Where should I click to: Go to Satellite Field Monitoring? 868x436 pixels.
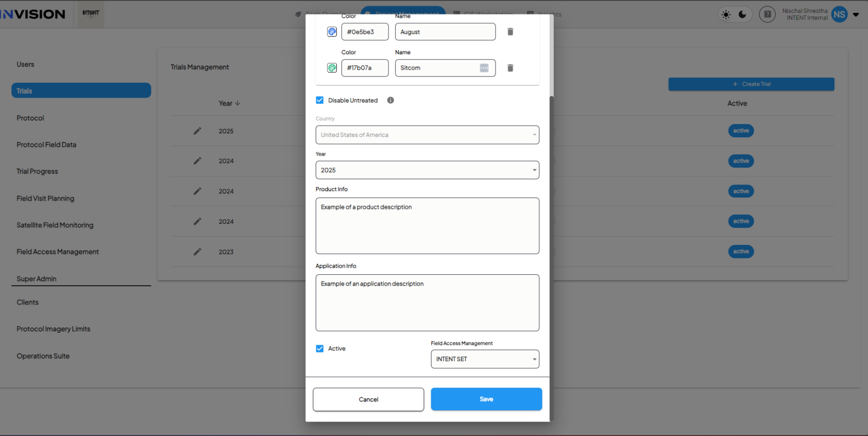(x=55, y=225)
